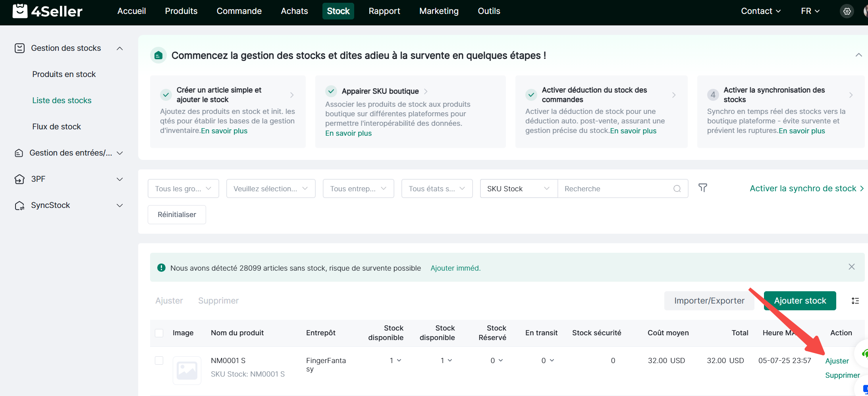The width and height of the screenshot is (868, 396).
Task: Open column display settings icon
Action: 855,301
